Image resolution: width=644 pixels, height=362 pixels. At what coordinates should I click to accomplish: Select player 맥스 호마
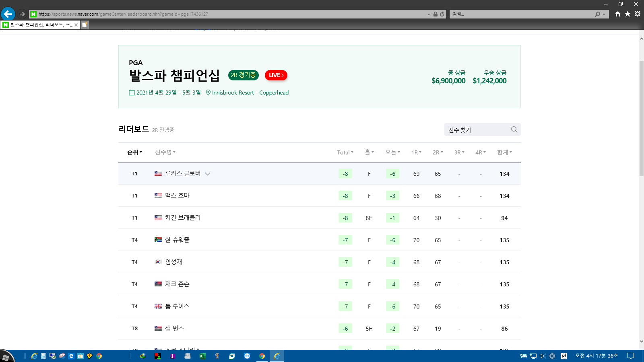coord(177,195)
